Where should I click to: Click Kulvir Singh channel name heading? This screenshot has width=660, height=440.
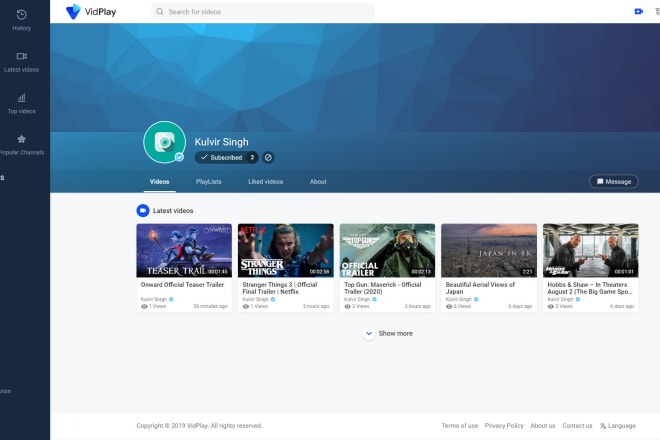[221, 142]
